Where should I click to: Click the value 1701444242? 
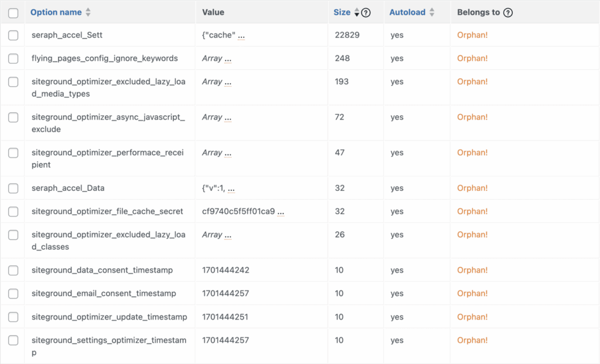(x=226, y=270)
